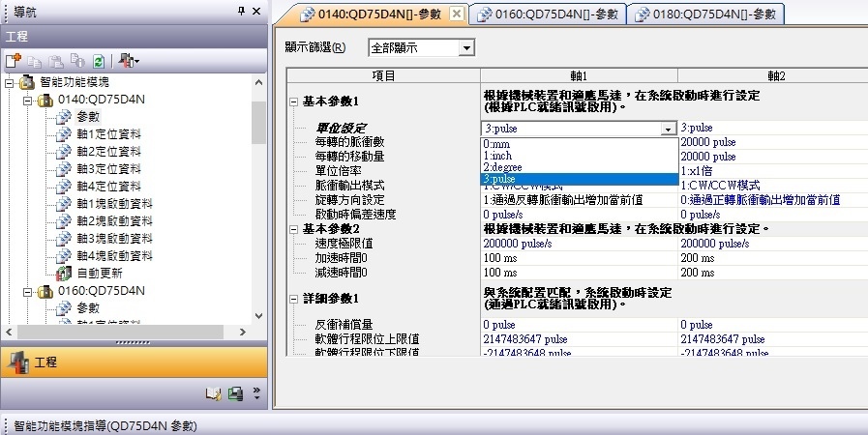The image size is (868, 435).
Task: Open the 顯示篩選 全部顯示 dropdown
Action: click(466, 48)
